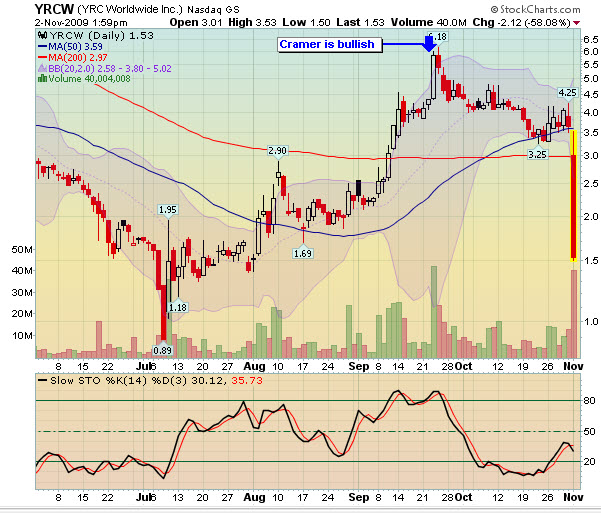Click the YRCW (Daily) 1.53 legend entry

click(101, 36)
